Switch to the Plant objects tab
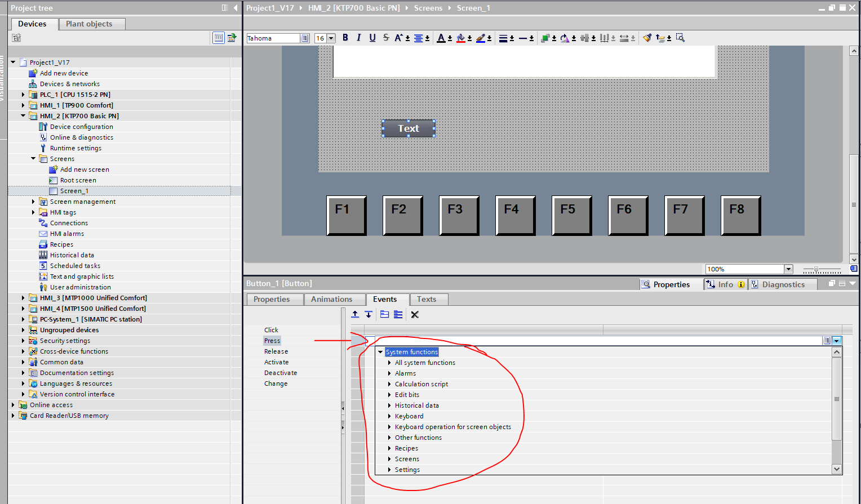Viewport: 861px width, 504px height. coord(89,24)
